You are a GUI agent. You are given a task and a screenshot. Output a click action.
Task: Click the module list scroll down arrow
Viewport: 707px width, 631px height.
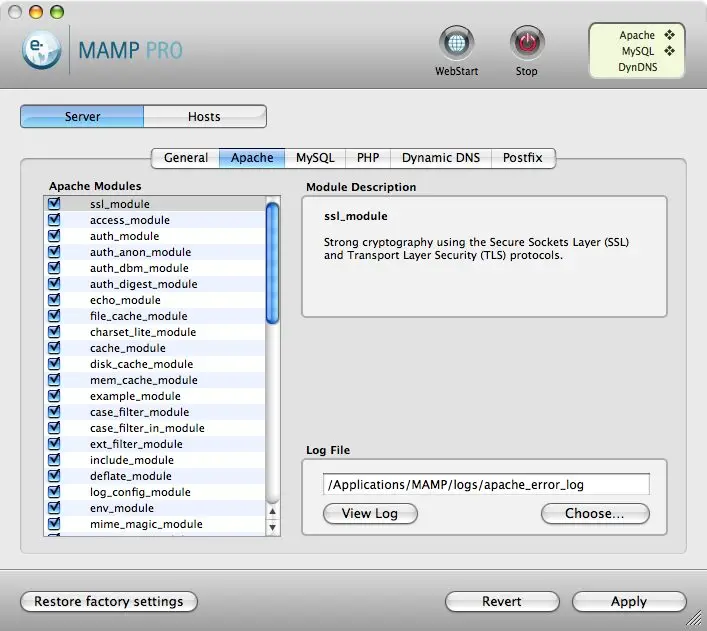coord(272,527)
